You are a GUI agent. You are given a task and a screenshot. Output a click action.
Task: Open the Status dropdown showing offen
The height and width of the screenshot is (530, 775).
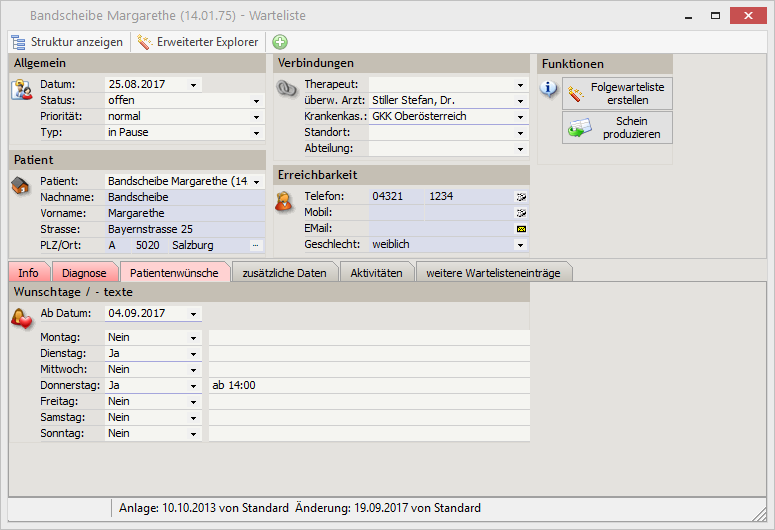point(257,101)
